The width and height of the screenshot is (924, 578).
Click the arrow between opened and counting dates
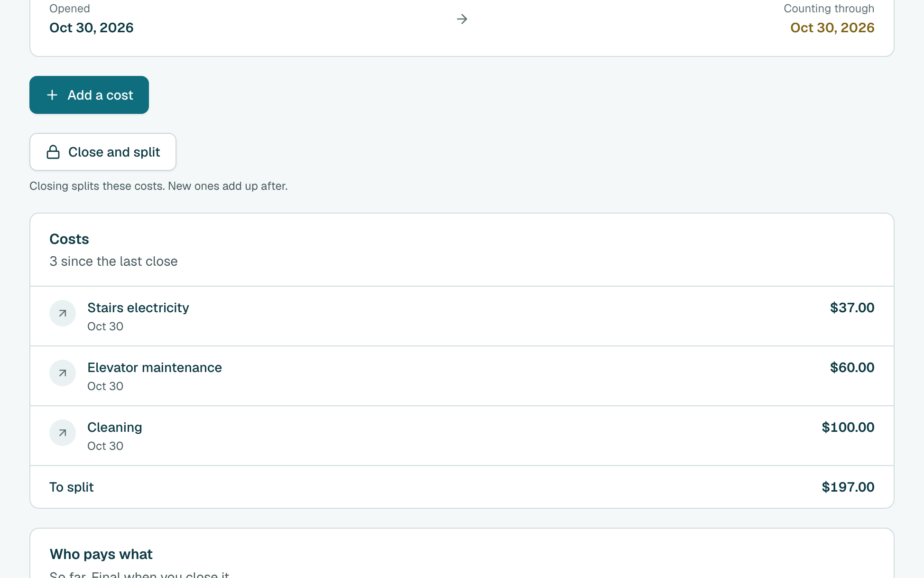[x=462, y=19]
